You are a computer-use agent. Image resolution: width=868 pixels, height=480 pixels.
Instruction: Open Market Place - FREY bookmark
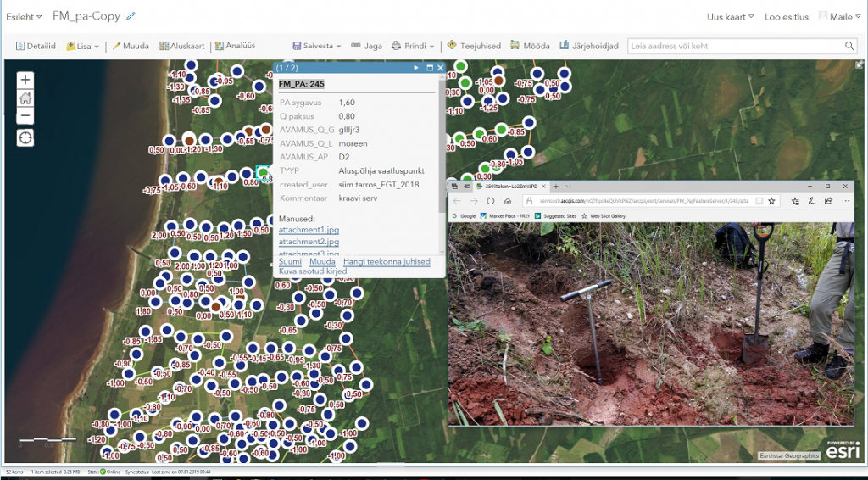[x=505, y=216]
